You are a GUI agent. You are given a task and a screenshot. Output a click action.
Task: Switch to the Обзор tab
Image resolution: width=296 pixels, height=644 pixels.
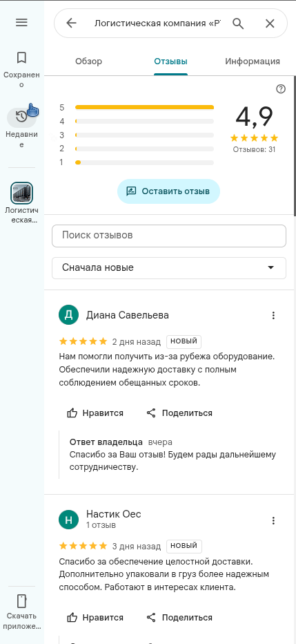pos(88,61)
